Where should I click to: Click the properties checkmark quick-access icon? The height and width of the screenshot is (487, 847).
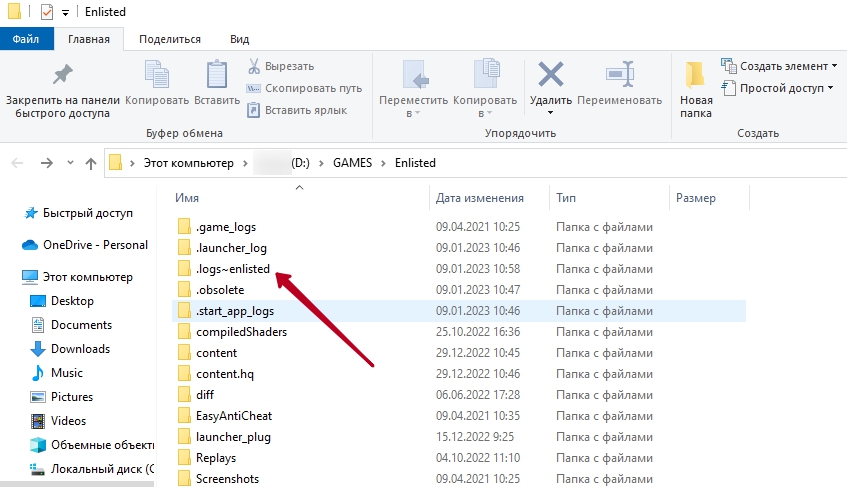click(x=47, y=11)
